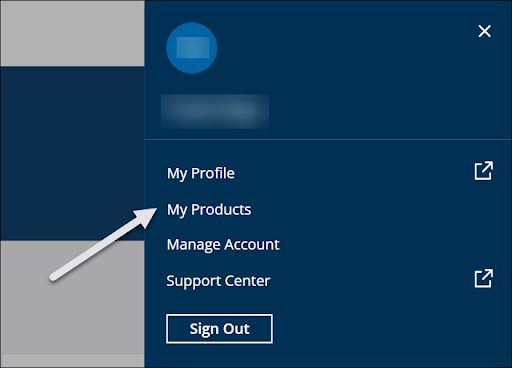This screenshot has width=512, height=368.
Task: Click the white arrow pointing at My Products
Action: click(x=103, y=244)
